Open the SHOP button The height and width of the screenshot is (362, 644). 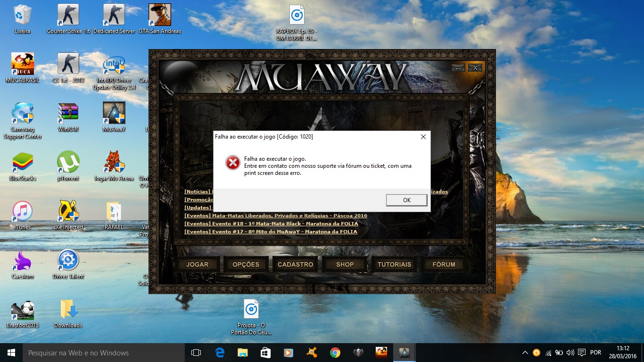point(345,264)
